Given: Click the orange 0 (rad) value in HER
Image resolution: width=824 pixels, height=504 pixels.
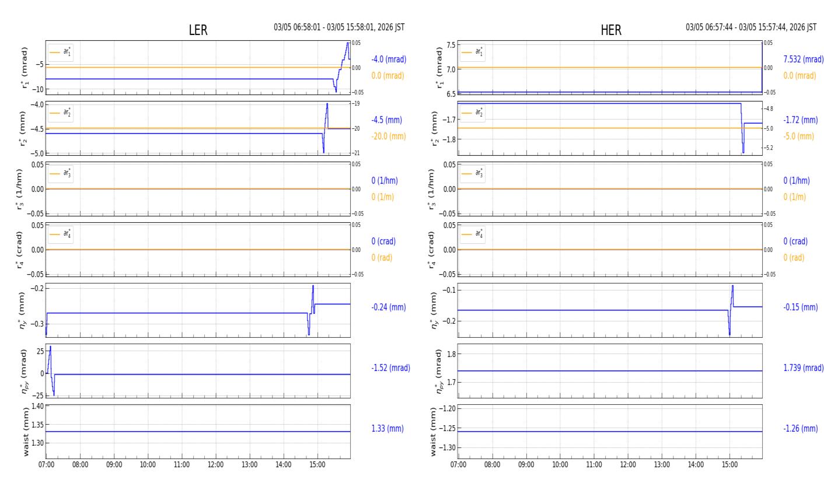Looking at the screenshot, I should click(794, 258).
